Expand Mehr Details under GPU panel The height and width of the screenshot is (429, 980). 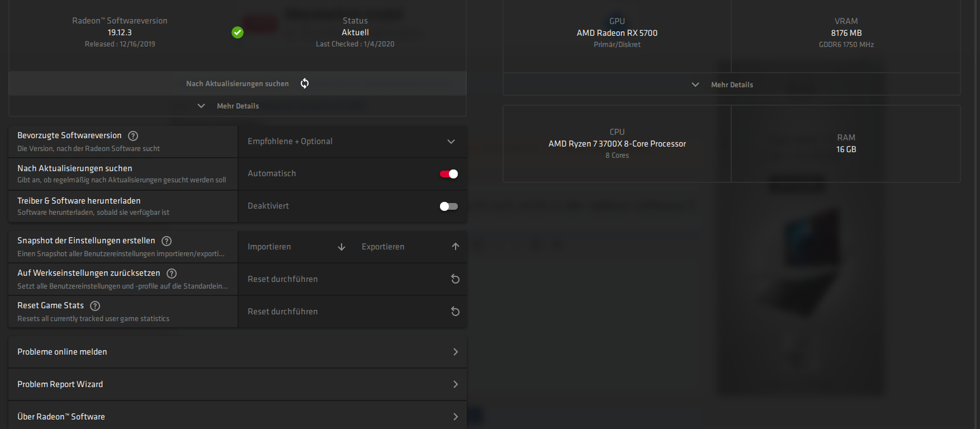coord(732,84)
